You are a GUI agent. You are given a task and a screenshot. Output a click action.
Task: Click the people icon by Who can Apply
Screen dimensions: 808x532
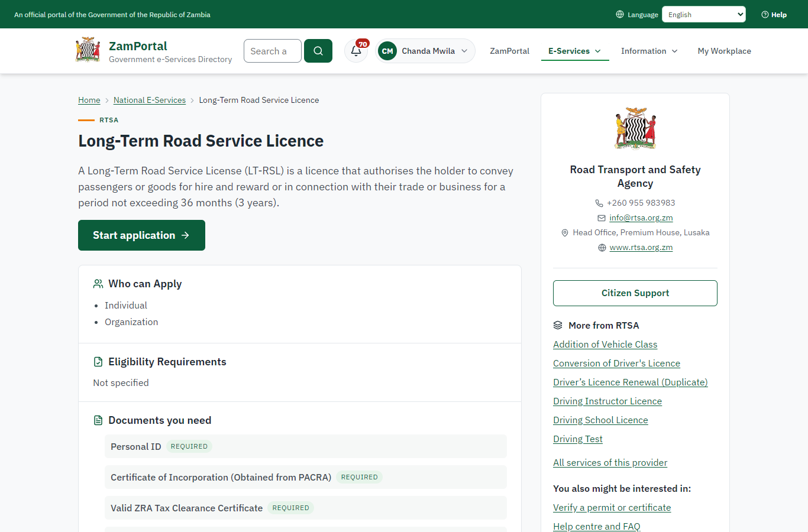(98, 284)
